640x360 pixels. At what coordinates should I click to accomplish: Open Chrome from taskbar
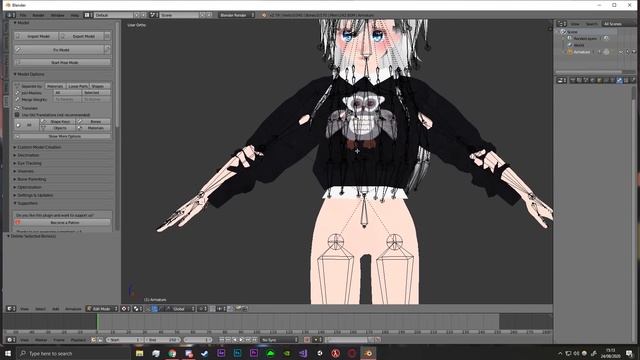coord(172,353)
